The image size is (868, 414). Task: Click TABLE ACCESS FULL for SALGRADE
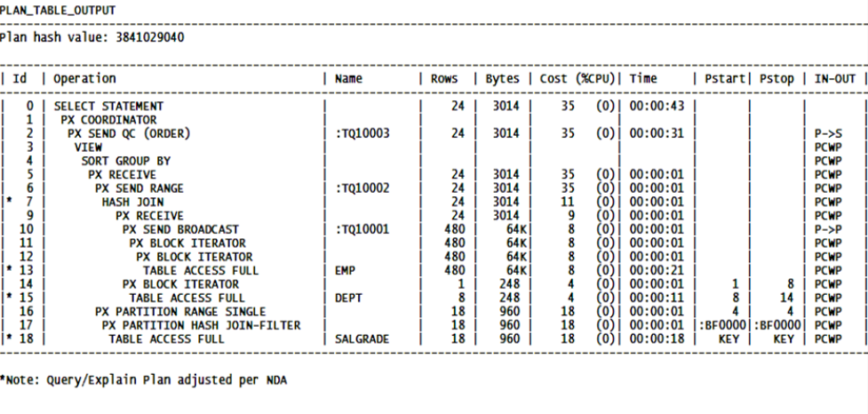pos(166,338)
